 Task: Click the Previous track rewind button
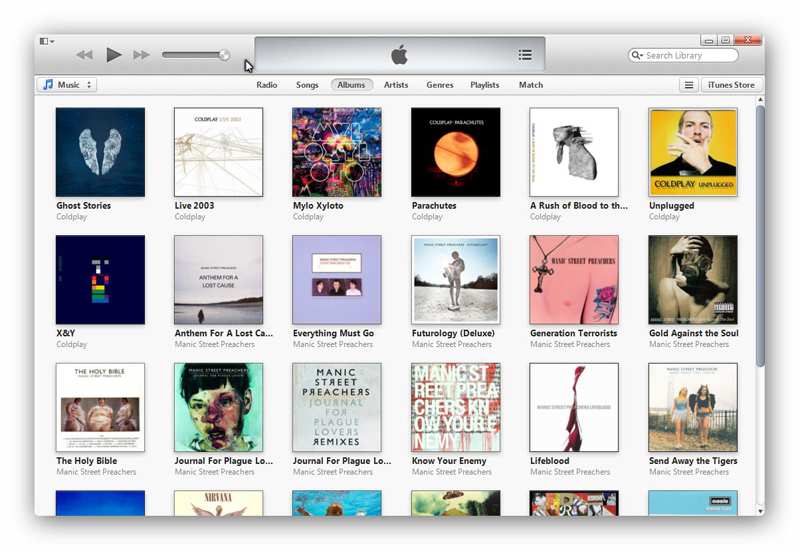coord(84,55)
